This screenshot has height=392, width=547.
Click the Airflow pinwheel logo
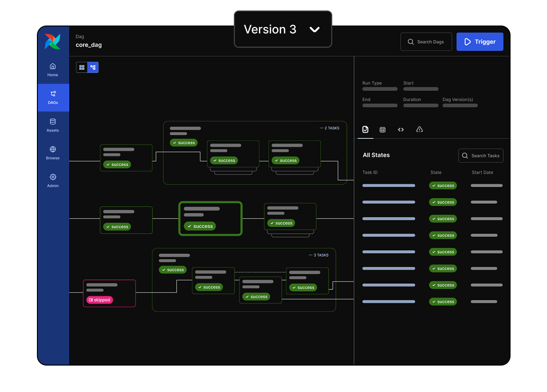click(52, 41)
